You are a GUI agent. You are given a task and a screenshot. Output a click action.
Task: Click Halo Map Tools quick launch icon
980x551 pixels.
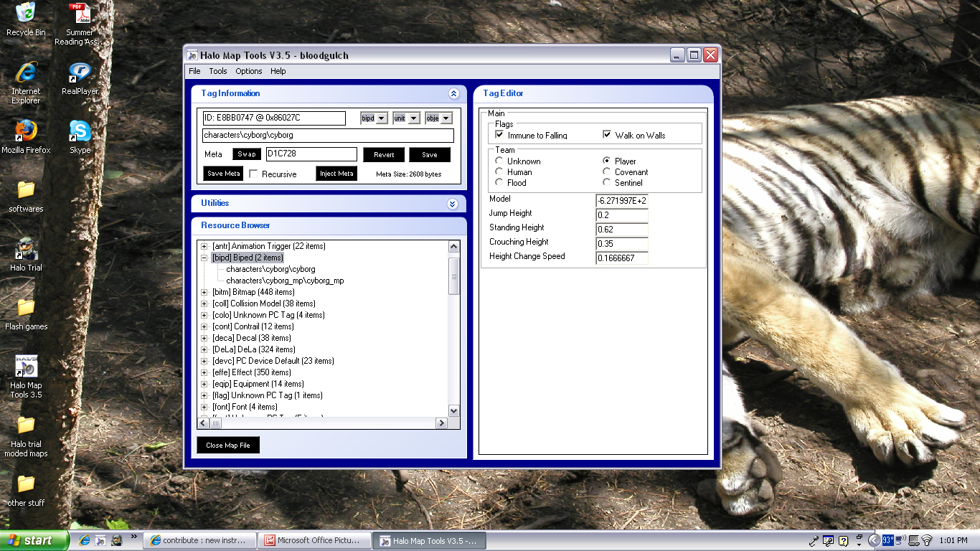[x=100, y=540]
